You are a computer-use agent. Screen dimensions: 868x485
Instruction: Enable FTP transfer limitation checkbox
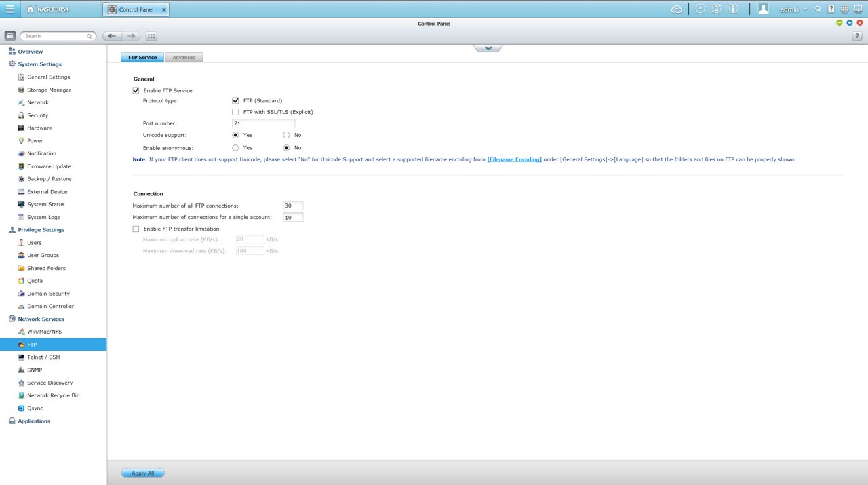[x=136, y=229]
